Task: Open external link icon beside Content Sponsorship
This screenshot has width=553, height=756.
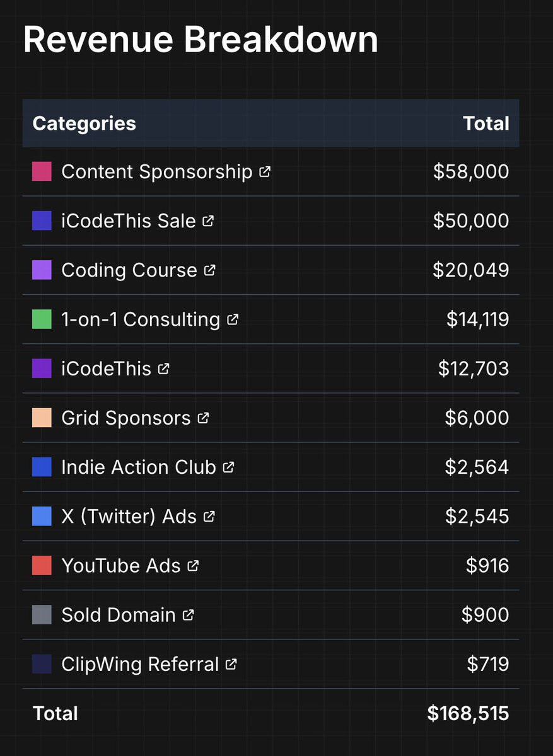Action: [x=265, y=171]
